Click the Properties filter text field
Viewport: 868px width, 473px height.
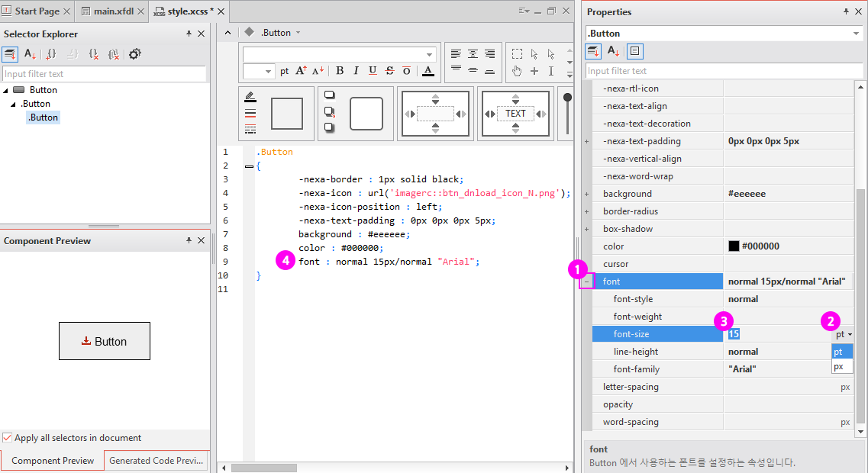click(724, 71)
